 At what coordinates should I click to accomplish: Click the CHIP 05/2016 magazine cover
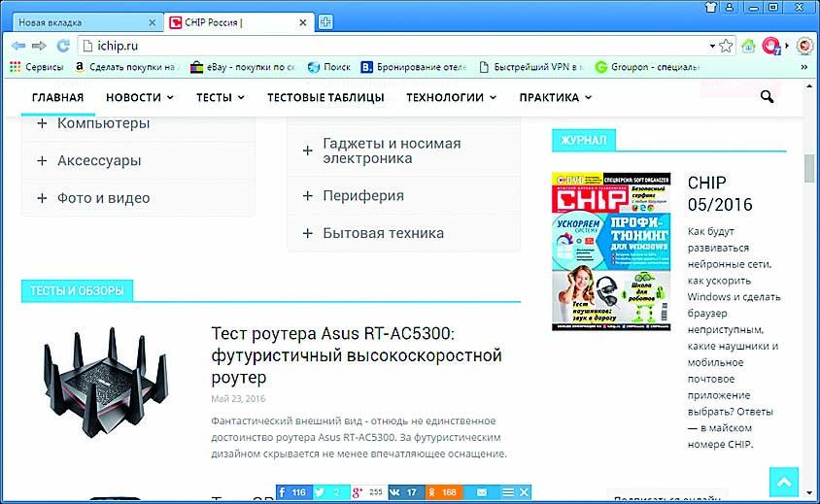coord(610,252)
